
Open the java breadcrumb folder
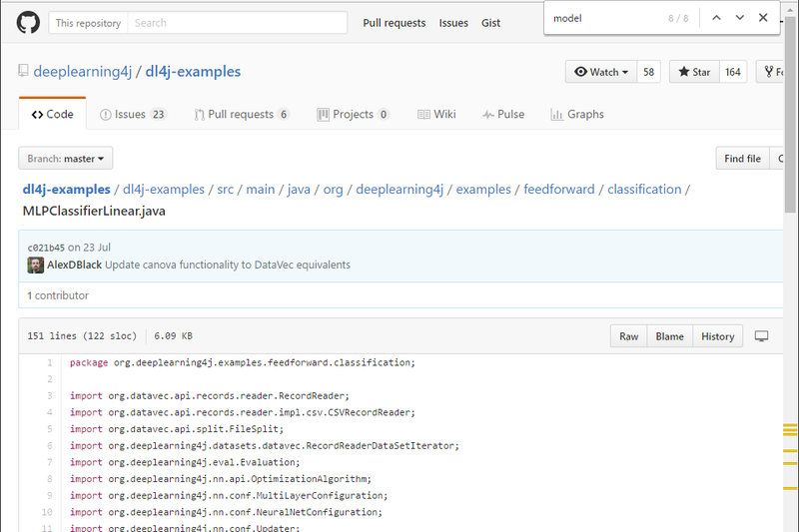pyautogui.click(x=299, y=190)
